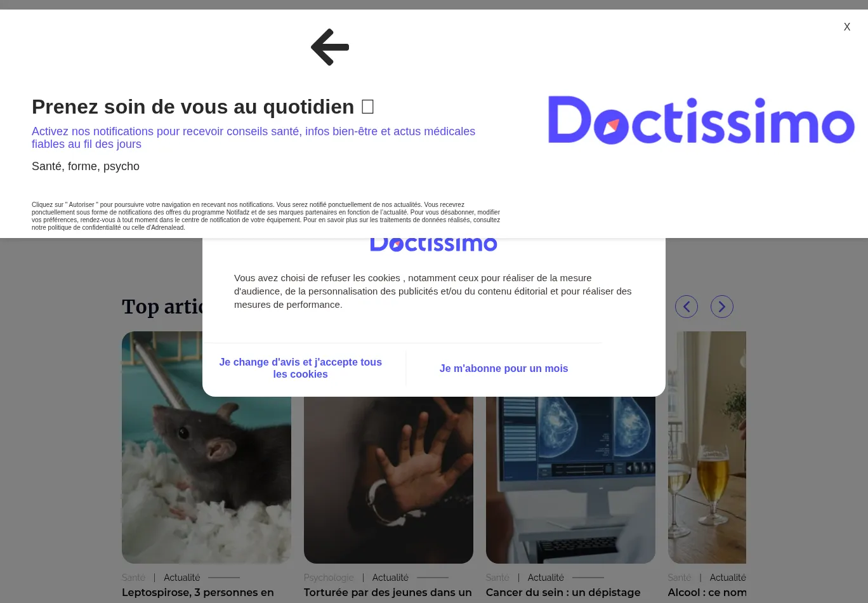Go to previous Top articles slide
Viewport: 868px width, 603px height.
pos(686,307)
